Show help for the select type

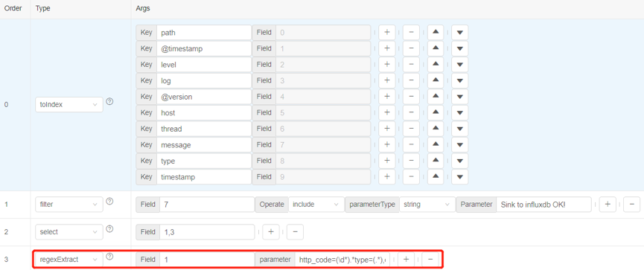click(x=109, y=228)
